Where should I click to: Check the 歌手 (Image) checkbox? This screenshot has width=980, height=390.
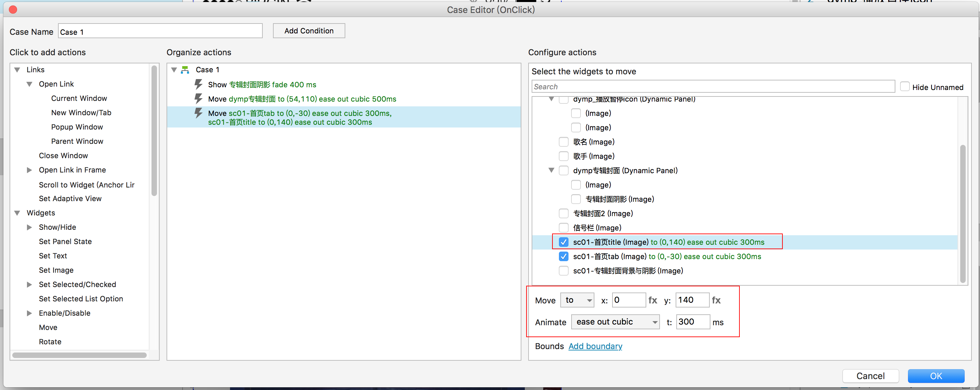coord(563,156)
